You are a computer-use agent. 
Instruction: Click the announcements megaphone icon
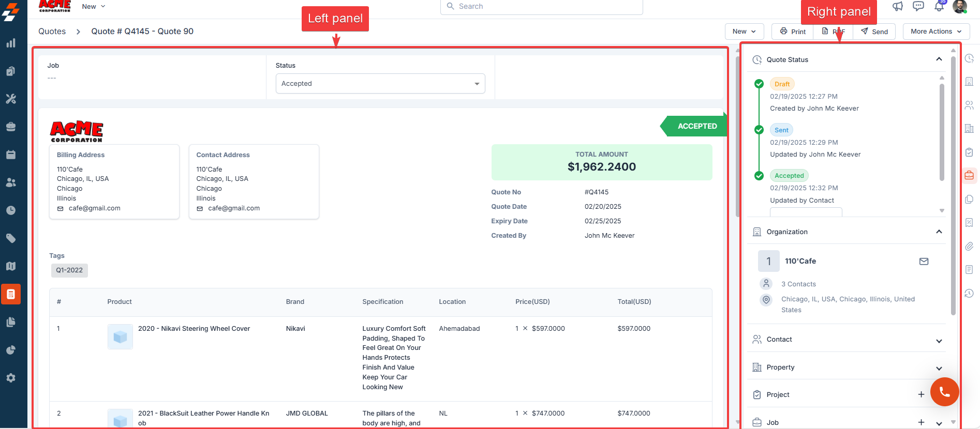pos(898,6)
